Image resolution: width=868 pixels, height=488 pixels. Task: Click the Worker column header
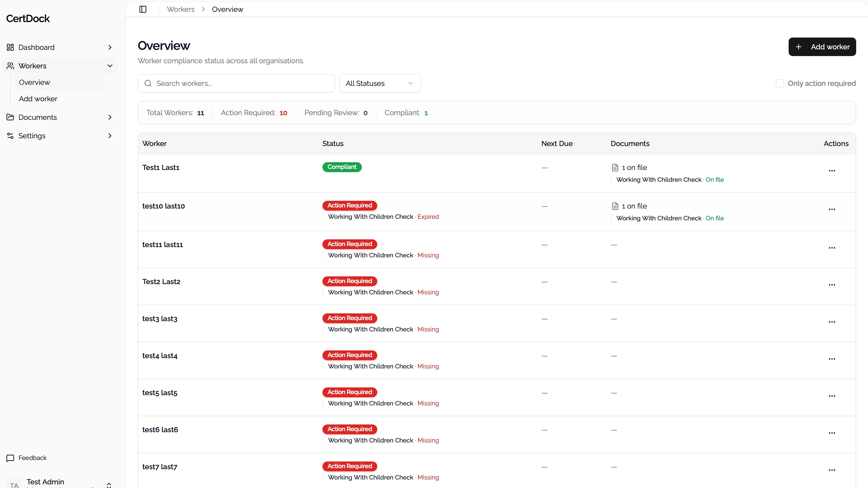(154, 143)
